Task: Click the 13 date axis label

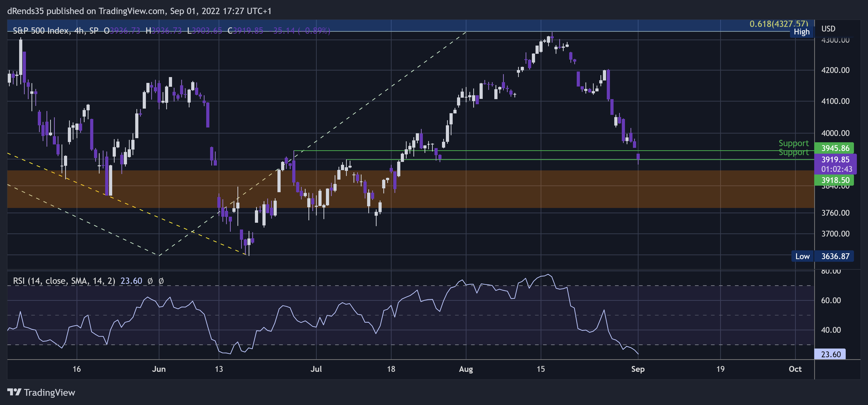Action: coord(219,369)
